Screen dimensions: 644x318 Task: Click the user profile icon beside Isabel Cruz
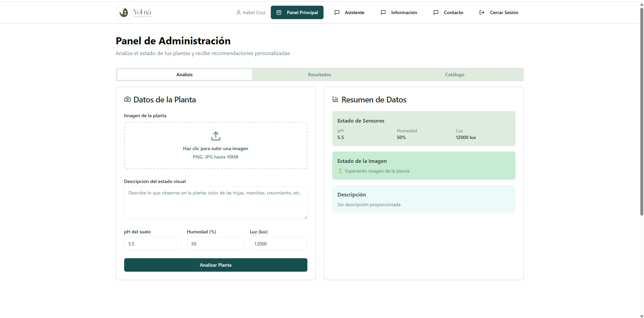pyautogui.click(x=239, y=12)
